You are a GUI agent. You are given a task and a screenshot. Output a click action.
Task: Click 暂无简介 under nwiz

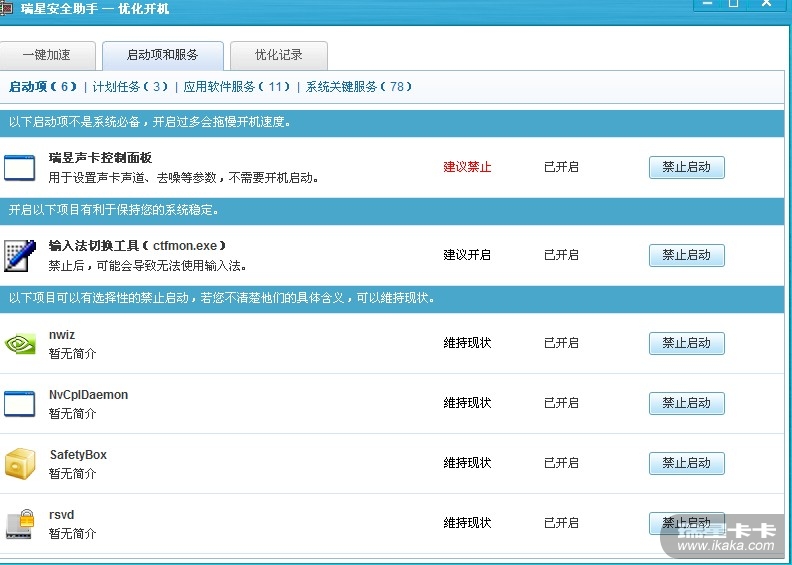(72, 354)
